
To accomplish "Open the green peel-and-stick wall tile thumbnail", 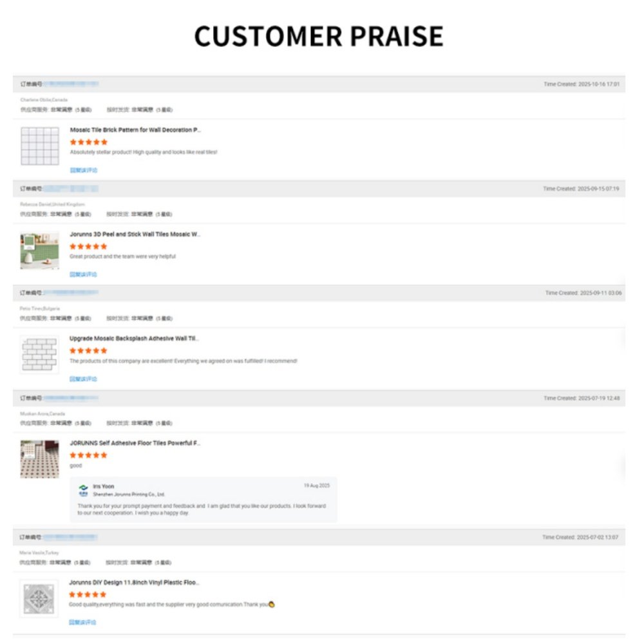I will 39,250.
